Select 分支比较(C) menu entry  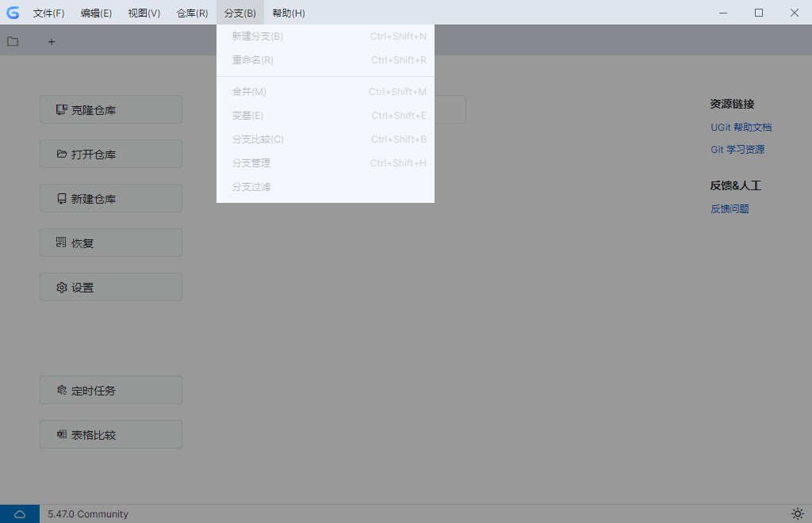click(x=325, y=139)
